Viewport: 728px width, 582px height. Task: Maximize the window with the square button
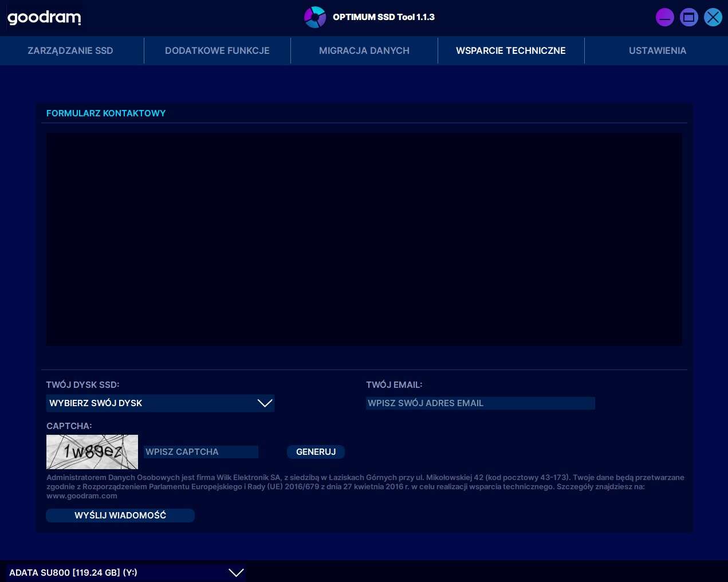tap(688, 17)
